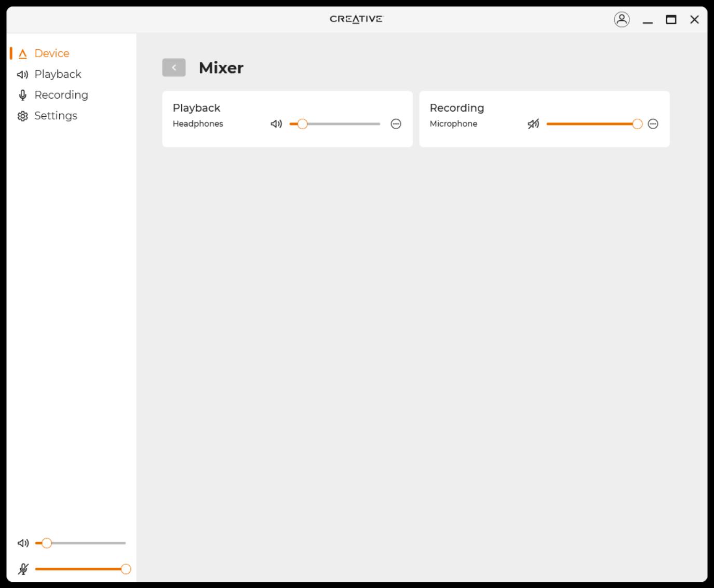Click the Headphones volume slider handle

click(x=302, y=124)
